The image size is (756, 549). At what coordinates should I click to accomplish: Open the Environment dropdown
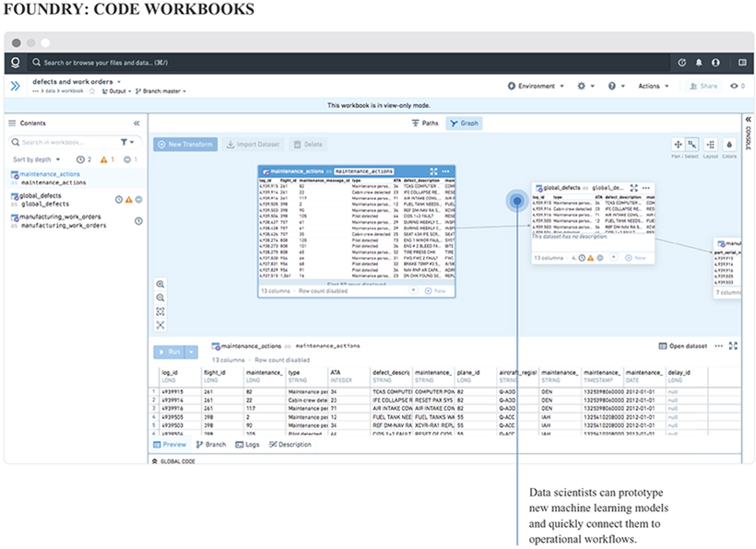pos(536,86)
